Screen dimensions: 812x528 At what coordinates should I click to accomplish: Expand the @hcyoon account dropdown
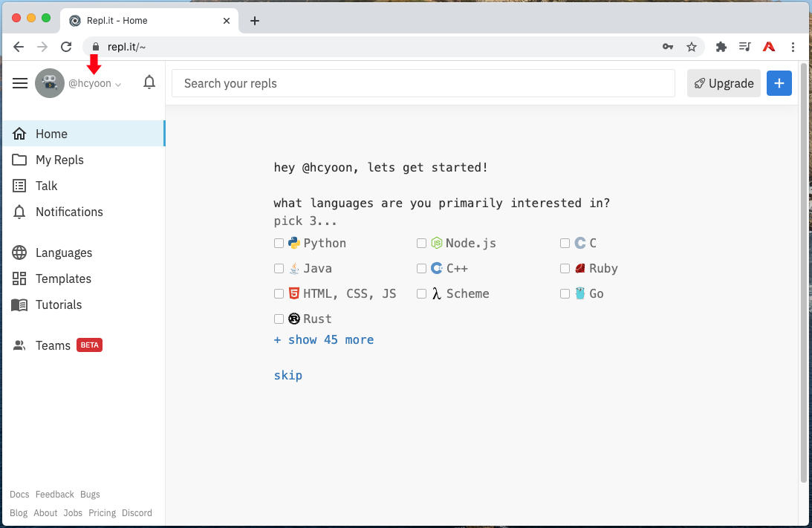click(x=95, y=83)
